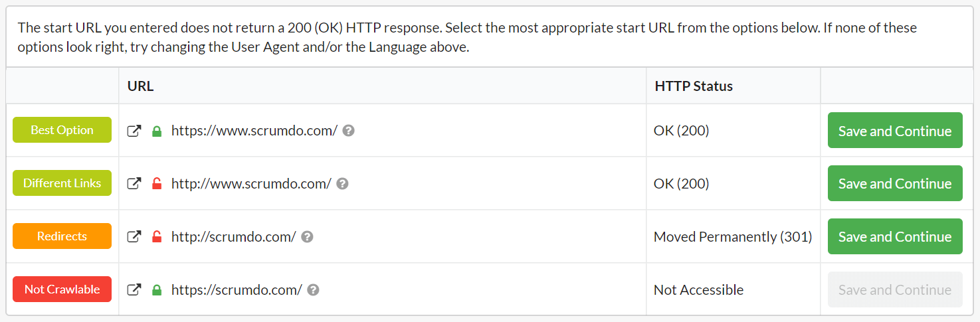Save and Continue for Different Links row
Screen dimensions: 980x322
895,184
